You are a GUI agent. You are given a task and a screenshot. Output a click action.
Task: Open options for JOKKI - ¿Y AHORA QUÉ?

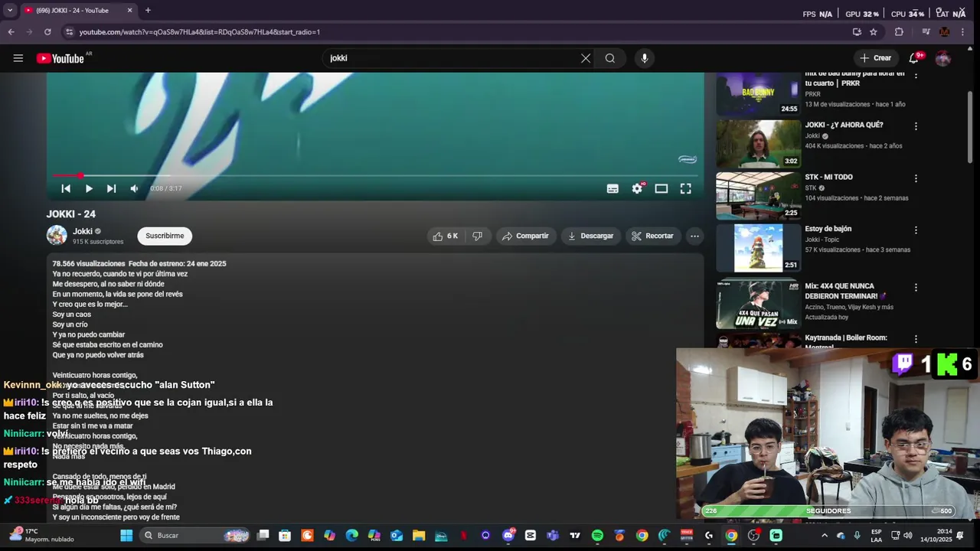(916, 126)
